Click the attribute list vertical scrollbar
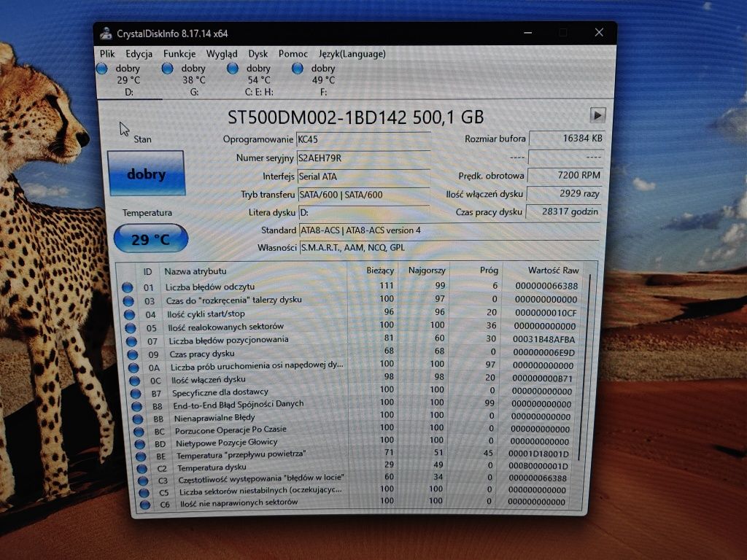This screenshot has height=560, width=747. click(584, 367)
